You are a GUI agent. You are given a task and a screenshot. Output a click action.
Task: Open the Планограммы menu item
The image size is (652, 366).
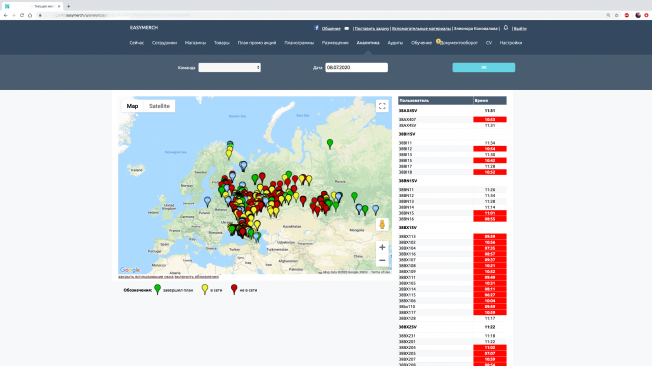point(299,42)
